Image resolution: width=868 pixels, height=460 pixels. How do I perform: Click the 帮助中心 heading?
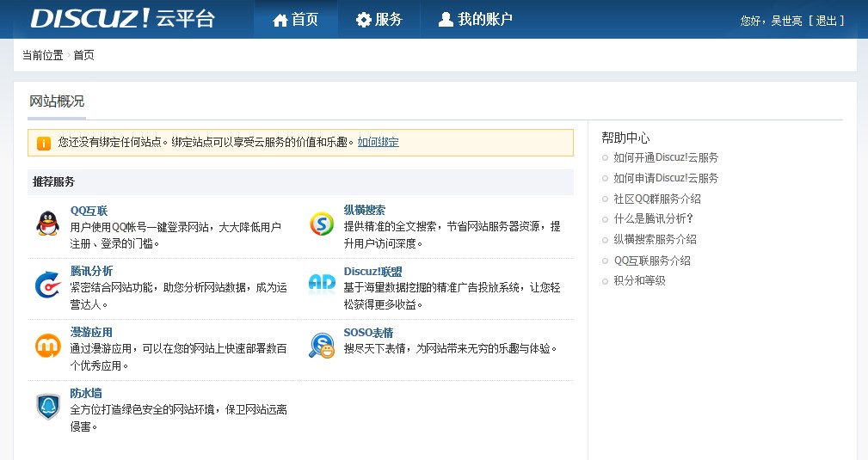click(625, 138)
